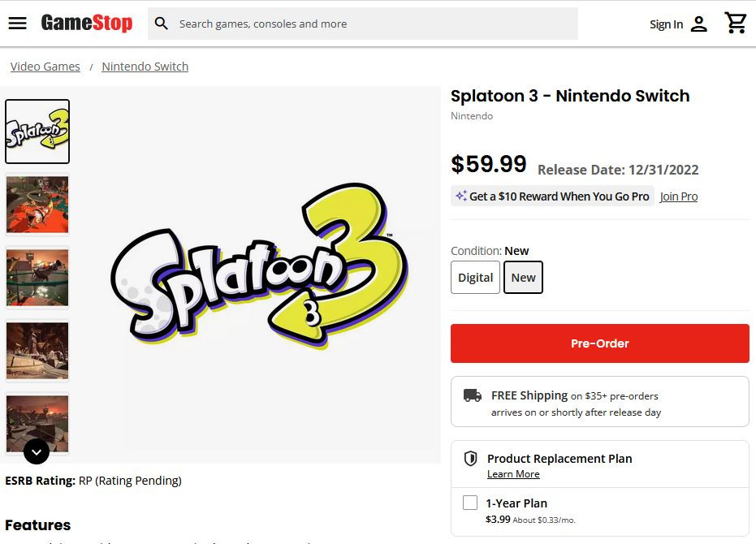This screenshot has width=756, height=544.
Task: Select the Digital condition option
Action: pos(475,278)
